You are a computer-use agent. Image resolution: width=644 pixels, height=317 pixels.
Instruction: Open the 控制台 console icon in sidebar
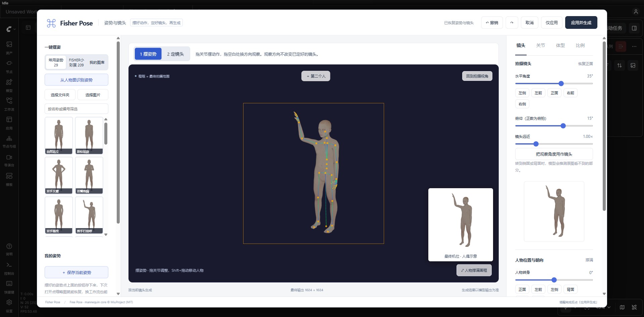(x=9, y=268)
